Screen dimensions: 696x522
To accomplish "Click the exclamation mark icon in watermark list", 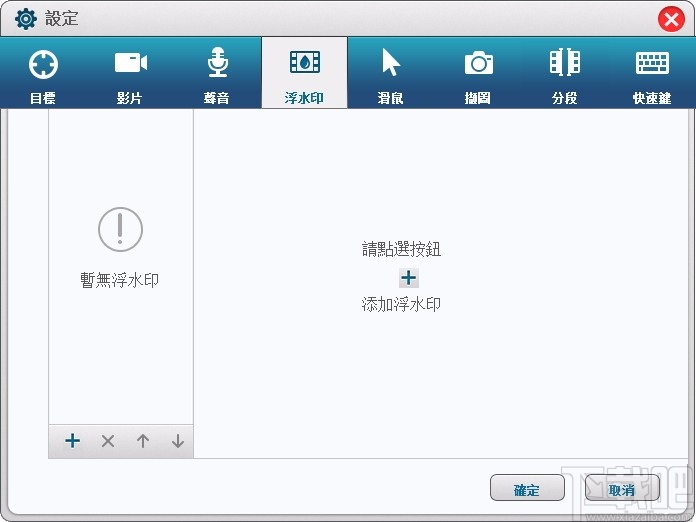I will [120, 229].
